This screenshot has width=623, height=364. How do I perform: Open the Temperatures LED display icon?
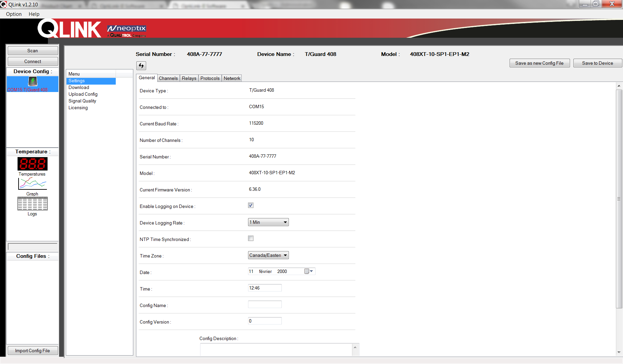pos(32,164)
